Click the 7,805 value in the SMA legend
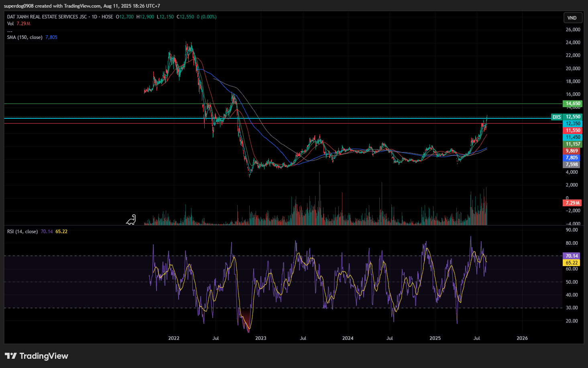Viewport: 588px width, 368px height. [x=51, y=37]
